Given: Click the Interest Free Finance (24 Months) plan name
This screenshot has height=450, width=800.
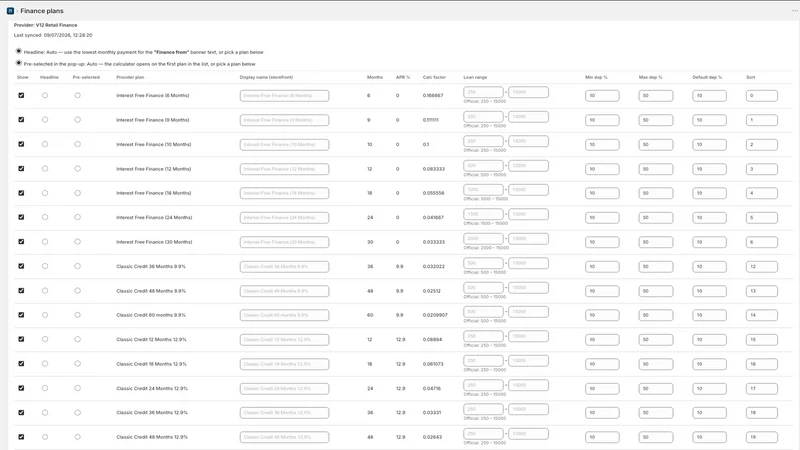Looking at the screenshot, I should coord(154,217).
